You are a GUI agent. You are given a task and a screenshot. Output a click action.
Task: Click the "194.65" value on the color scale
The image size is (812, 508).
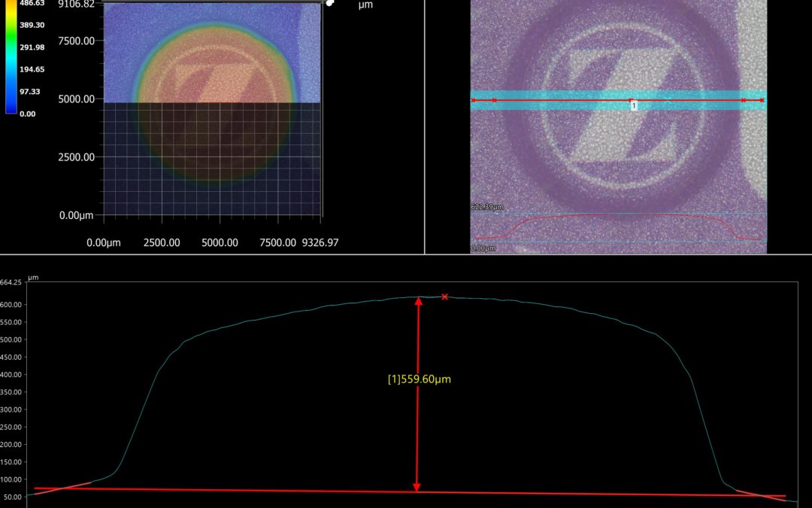[x=32, y=69]
